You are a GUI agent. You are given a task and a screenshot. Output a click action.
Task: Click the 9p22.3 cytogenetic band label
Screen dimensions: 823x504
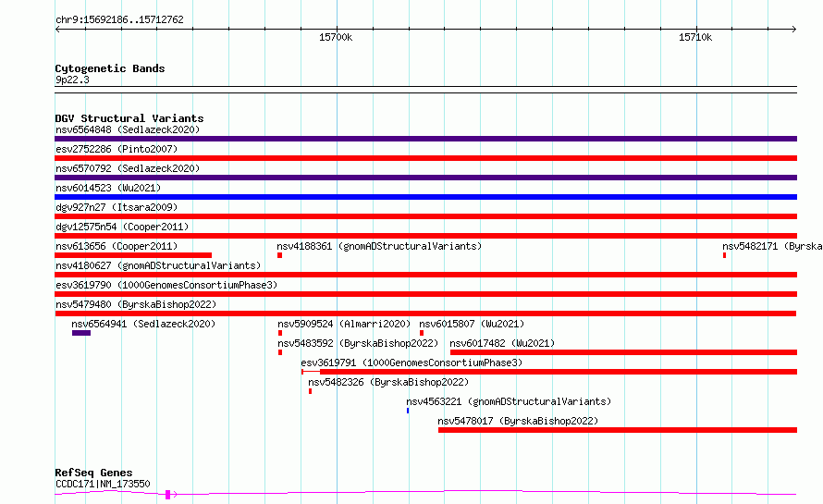[72, 80]
